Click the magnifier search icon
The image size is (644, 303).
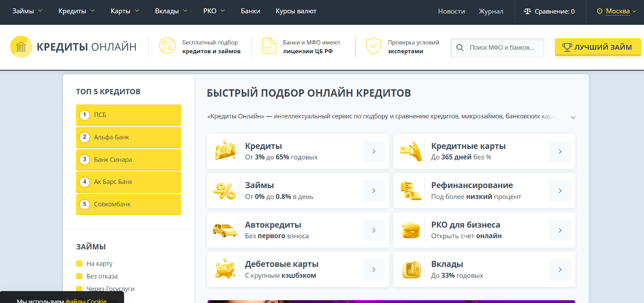pyautogui.click(x=460, y=48)
